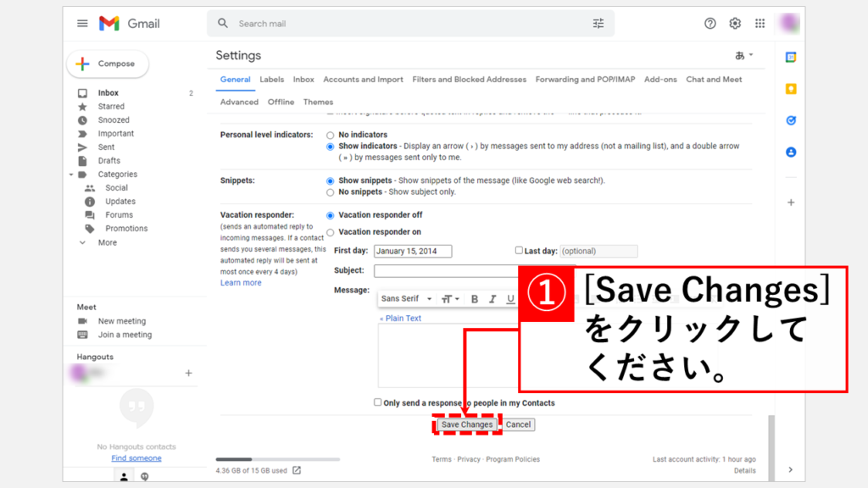Open Google Tasks in side panel
868x488 pixels.
pyautogui.click(x=791, y=120)
